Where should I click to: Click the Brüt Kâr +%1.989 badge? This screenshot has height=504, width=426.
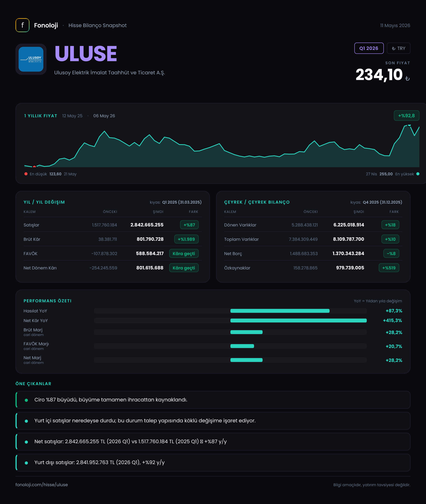pos(186,239)
